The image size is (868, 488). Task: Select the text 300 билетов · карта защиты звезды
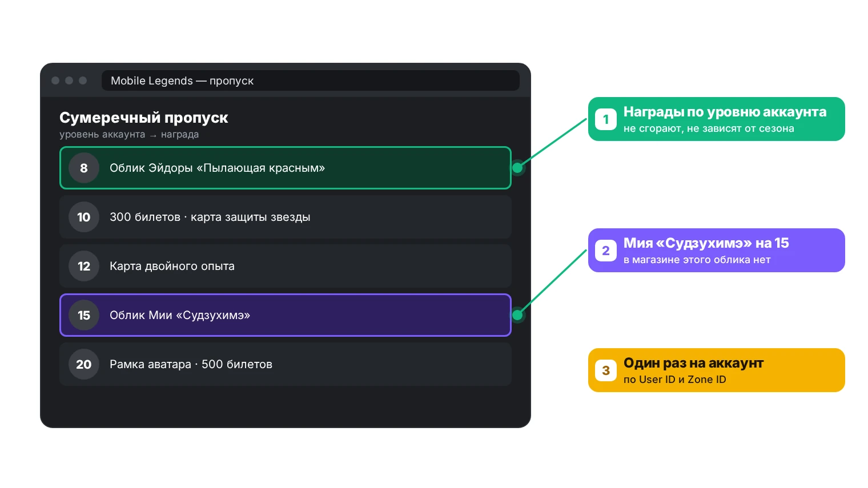tap(210, 217)
